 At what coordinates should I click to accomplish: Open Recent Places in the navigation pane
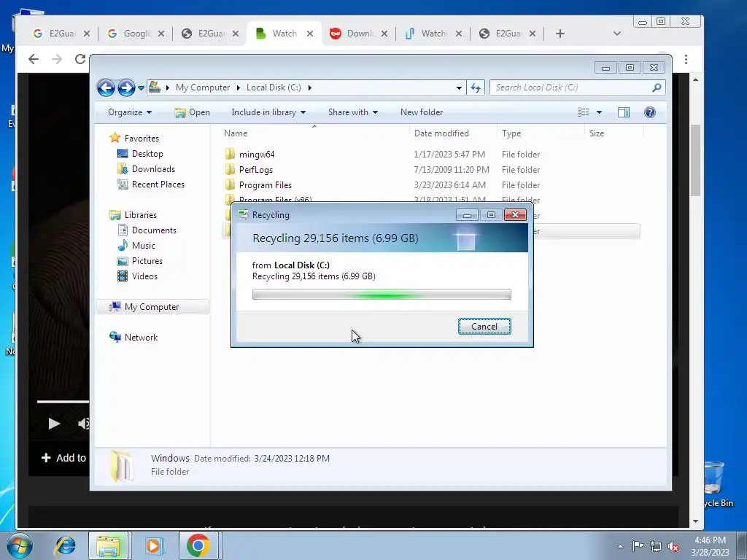pos(158,184)
